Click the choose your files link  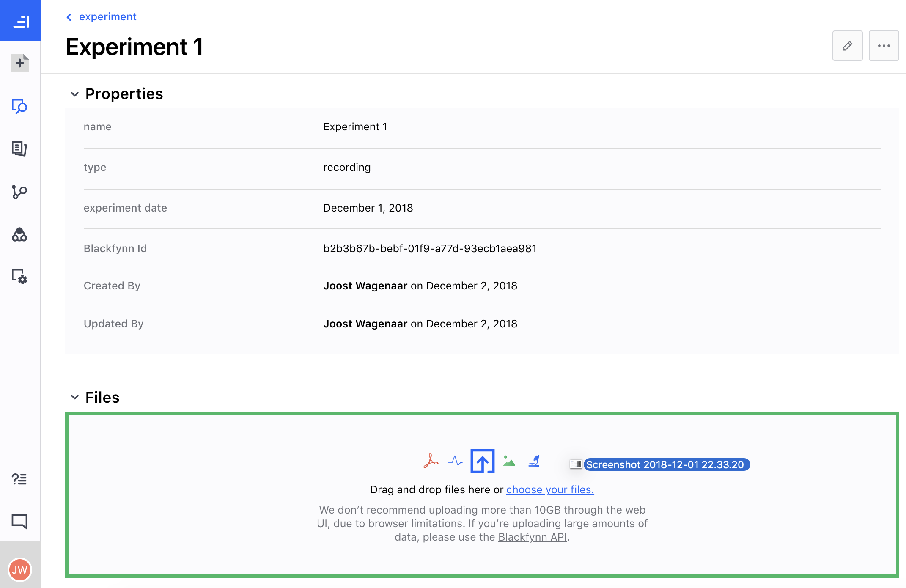click(x=550, y=489)
